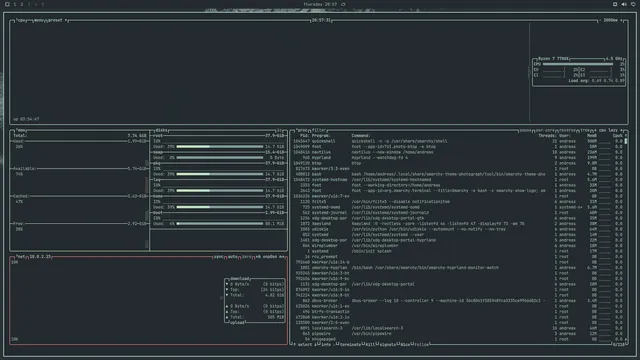Select the quickshell process row
This screenshot has width=640, height=360.
(458, 141)
